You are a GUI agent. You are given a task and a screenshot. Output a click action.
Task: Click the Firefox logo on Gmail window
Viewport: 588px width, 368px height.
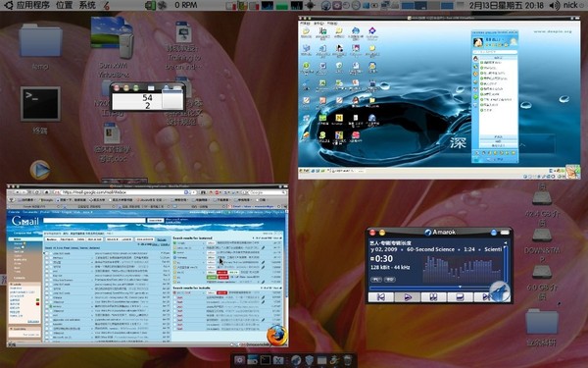click(276, 335)
